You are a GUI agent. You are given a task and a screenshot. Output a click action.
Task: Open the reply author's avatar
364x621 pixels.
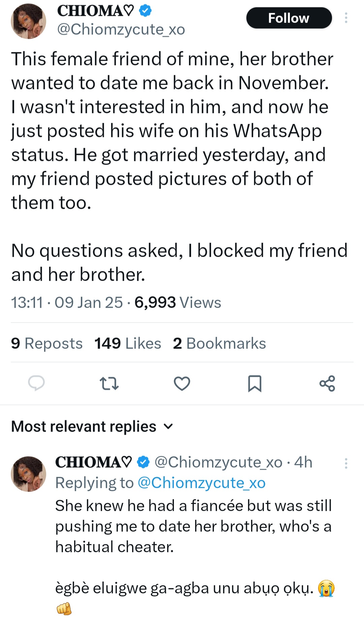click(x=29, y=474)
